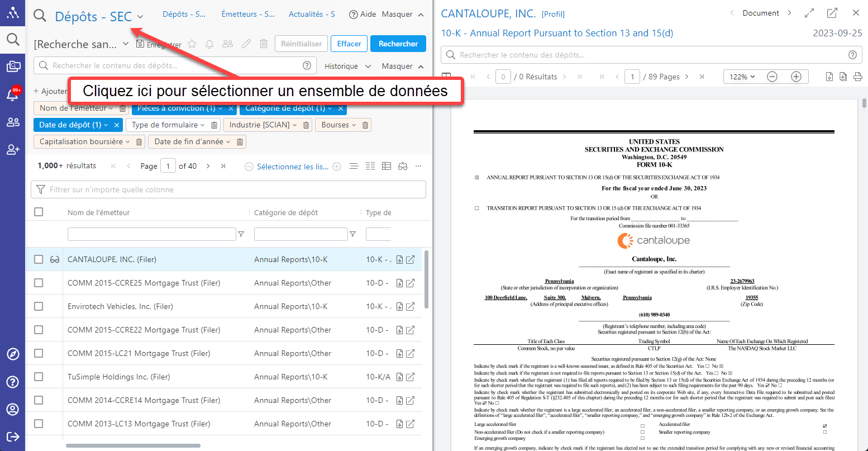Viewport: 868px width, 451px height.
Task: Click the Rechercher button
Action: 398,44
